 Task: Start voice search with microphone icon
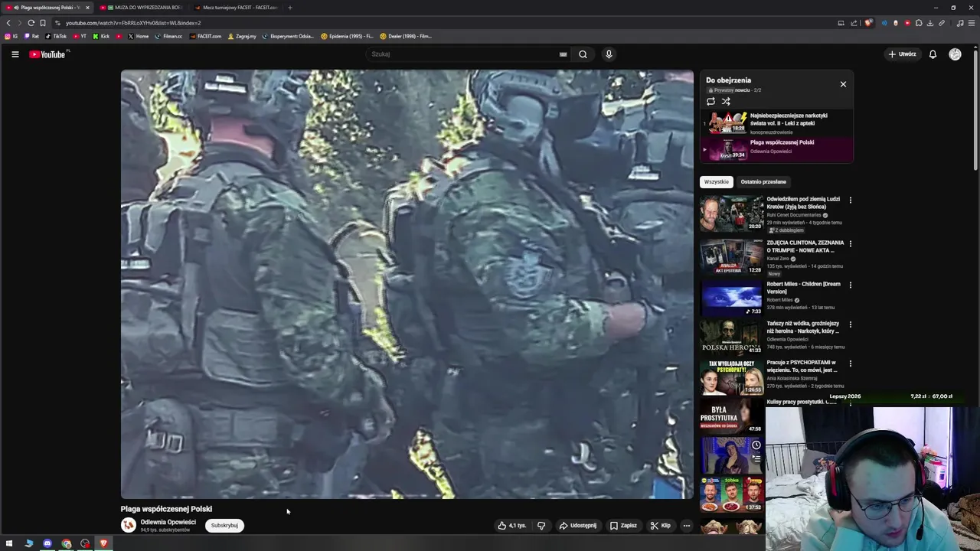click(609, 54)
